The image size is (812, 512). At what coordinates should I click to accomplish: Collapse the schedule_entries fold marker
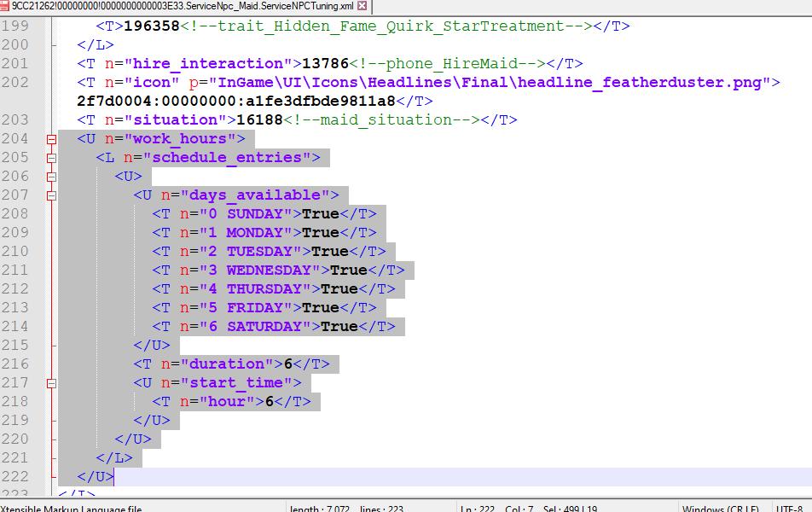point(51,158)
